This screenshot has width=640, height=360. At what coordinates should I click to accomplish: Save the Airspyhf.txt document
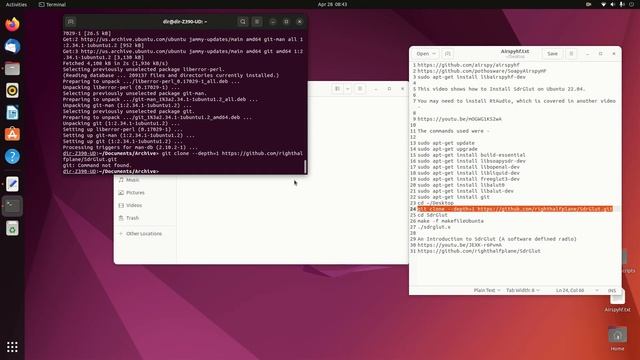point(552,54)
